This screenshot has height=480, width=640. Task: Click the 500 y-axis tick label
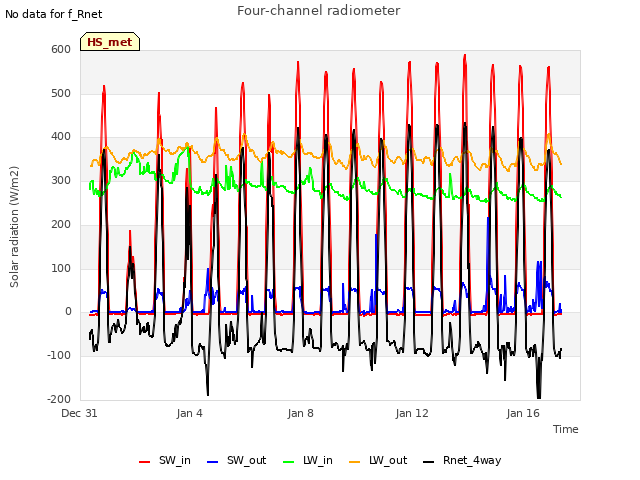click(x=61, y=93)
